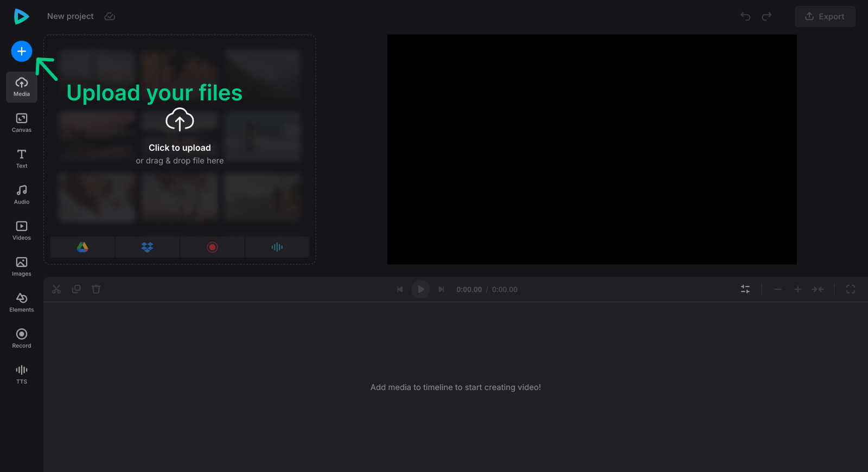Click the total duration 0:00.00 value
868x472 pixels.
(505, 290)
